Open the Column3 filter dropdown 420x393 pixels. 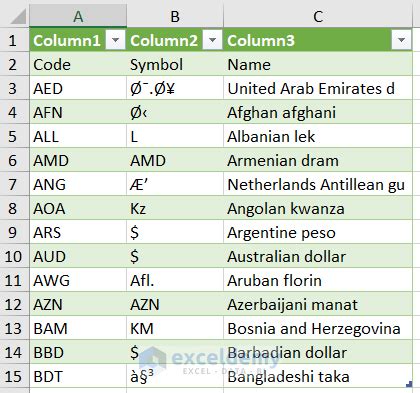pyautogui.click(x=401, y=40)
